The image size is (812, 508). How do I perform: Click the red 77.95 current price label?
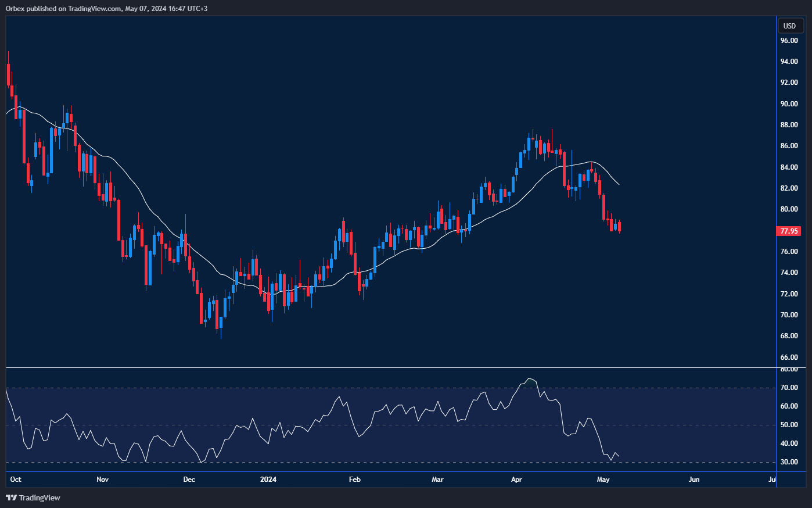click(x=789, y=231)
